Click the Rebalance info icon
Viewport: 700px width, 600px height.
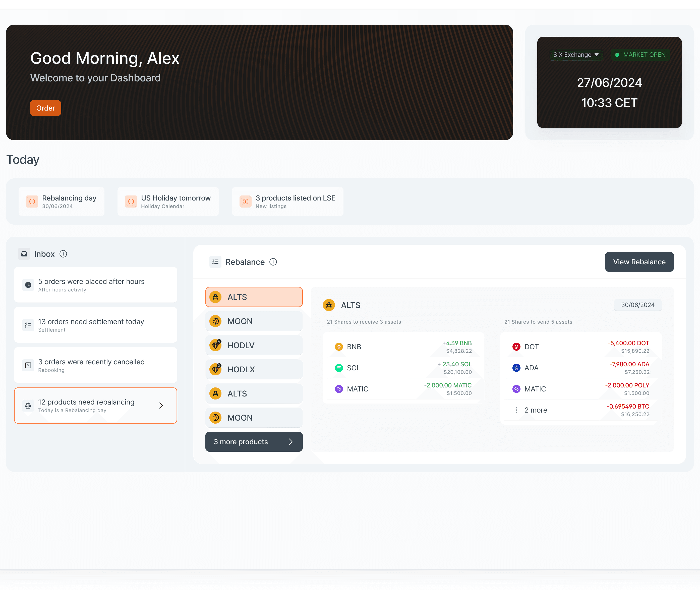[x=273, y=262]
